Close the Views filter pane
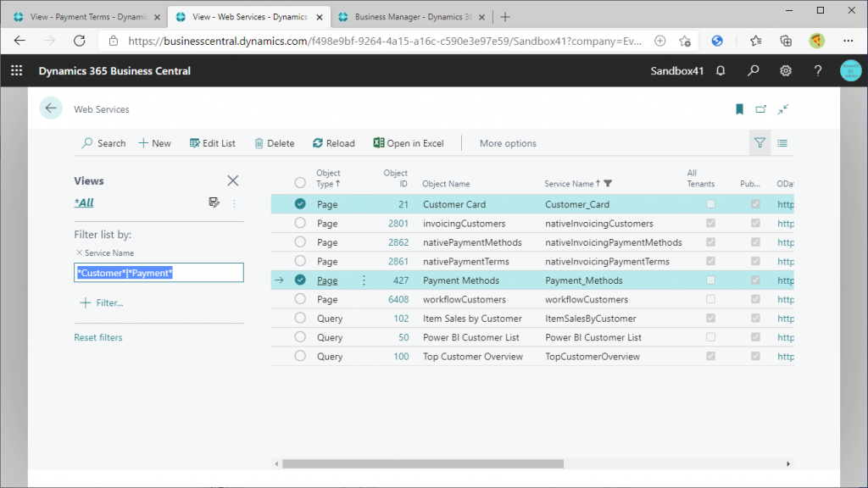Screen dimensions: 868x488 [x=233, y=180]
